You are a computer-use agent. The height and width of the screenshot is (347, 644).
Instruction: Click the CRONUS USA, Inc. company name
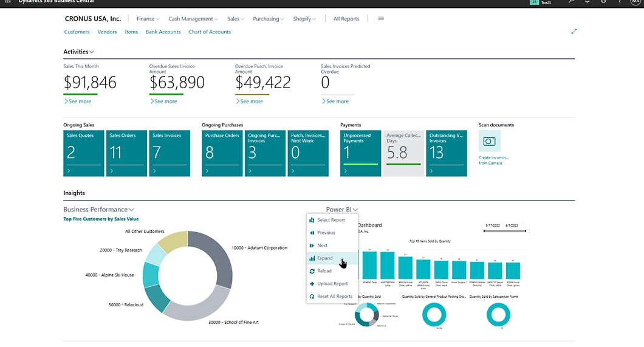click(x=93, y=18)
